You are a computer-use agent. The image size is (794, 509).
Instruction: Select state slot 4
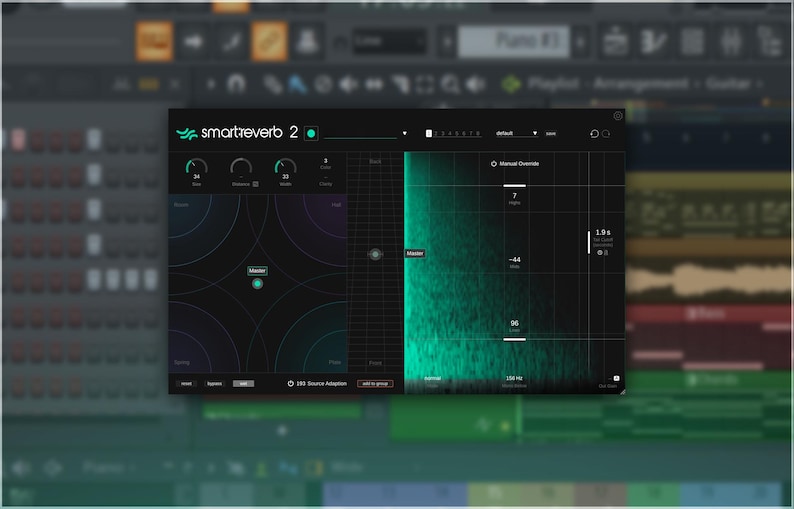coord(450,134)
